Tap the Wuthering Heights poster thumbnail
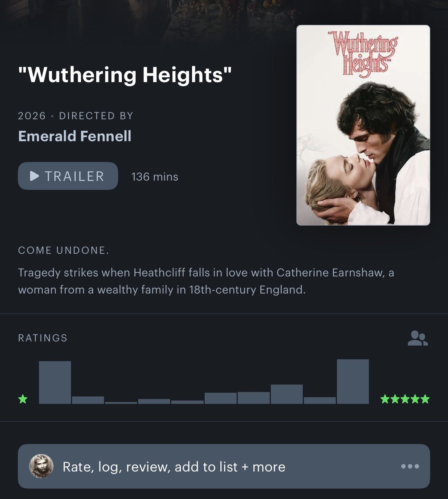The image size is (448, 499). pyautogui.click(x=363, y=125)
